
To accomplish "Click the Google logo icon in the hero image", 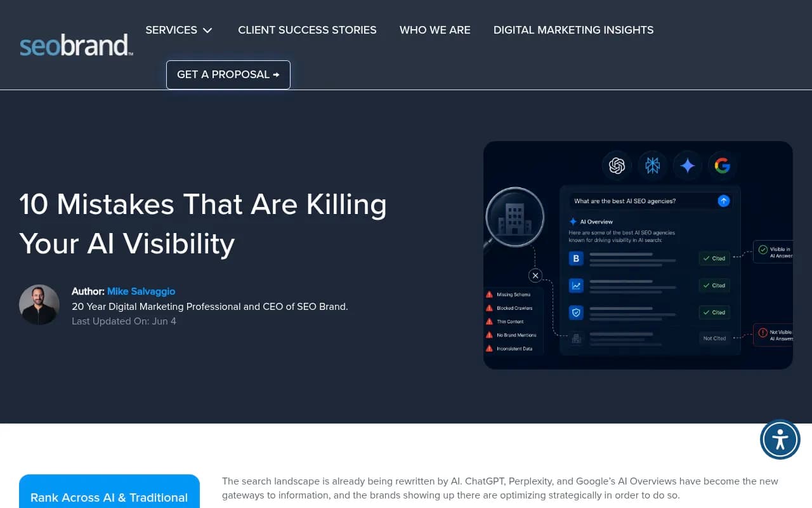I will click(722, 166).
